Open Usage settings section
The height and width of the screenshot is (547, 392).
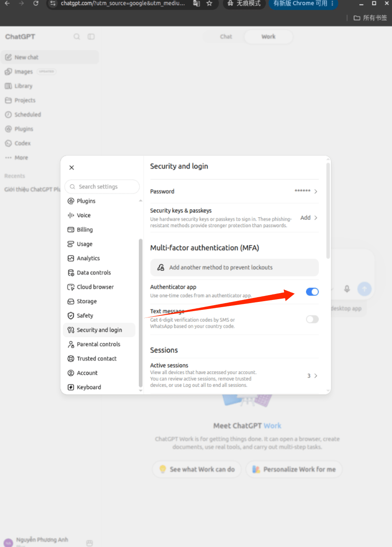click(x=84, y=244)
